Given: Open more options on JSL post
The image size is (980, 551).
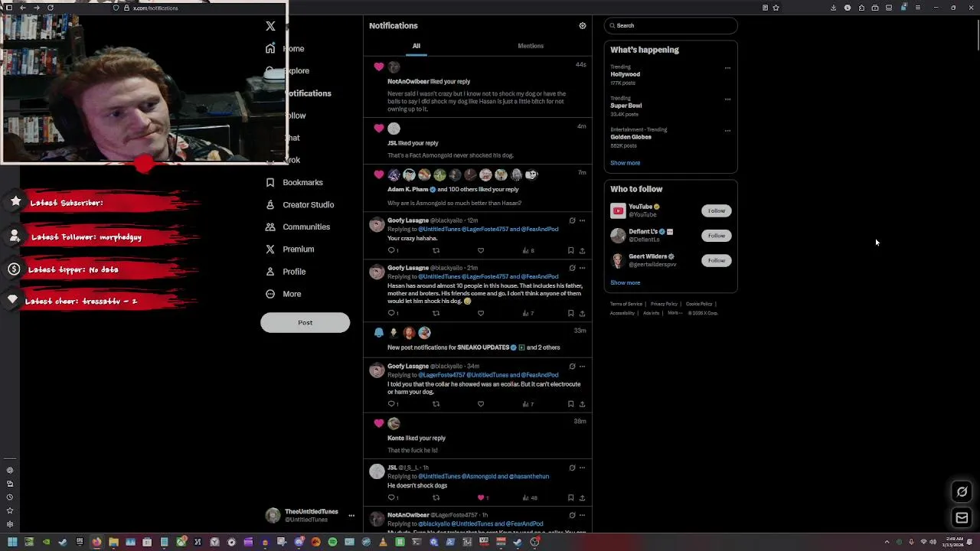Looking at the screenshot, I should click(583, 468).
